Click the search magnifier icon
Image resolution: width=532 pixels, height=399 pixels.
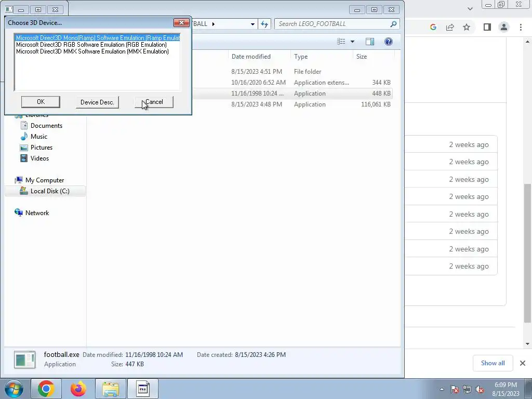coord(393,24)
